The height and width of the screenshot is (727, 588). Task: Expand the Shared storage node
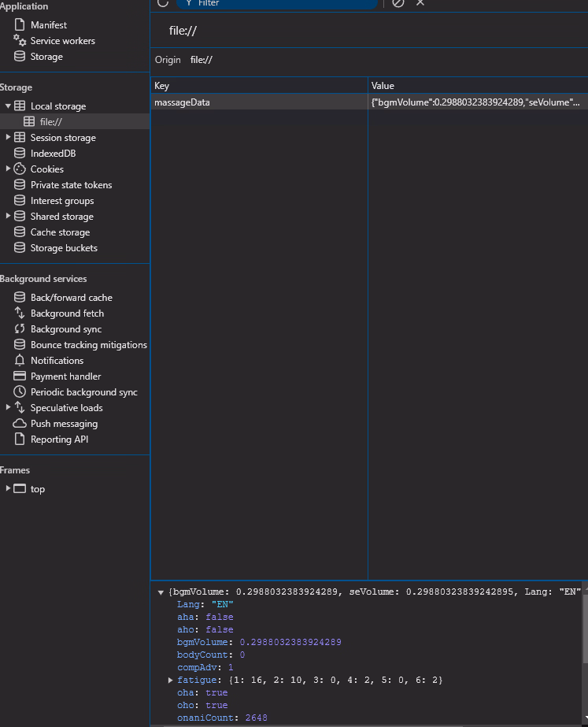point(8,216)
